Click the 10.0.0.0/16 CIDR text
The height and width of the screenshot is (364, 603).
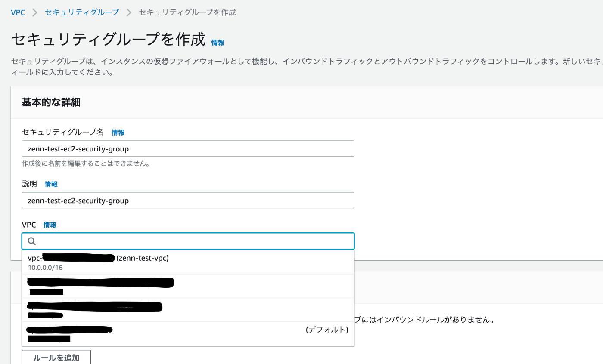click(x=45, y=268)
